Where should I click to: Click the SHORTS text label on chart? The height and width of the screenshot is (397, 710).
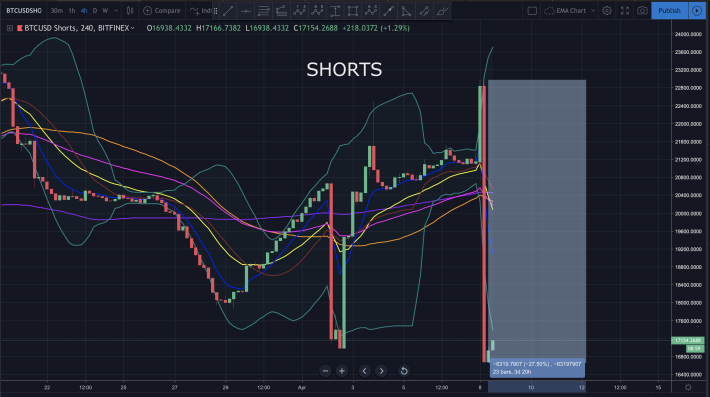[x=344, y=70]
